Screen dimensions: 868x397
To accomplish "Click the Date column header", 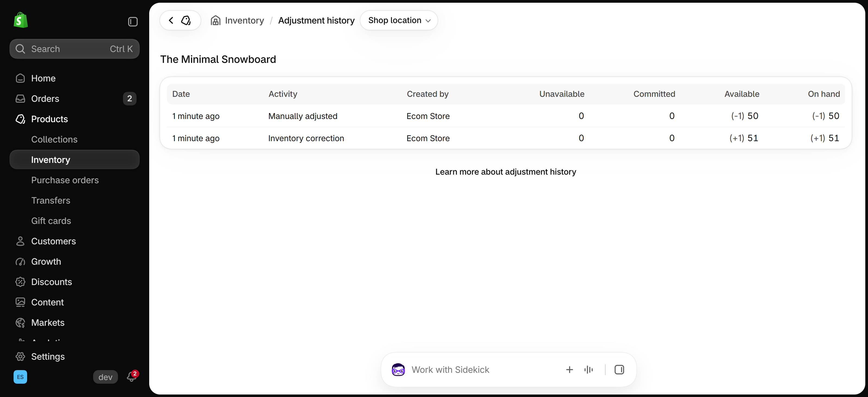I will point(181,94).
